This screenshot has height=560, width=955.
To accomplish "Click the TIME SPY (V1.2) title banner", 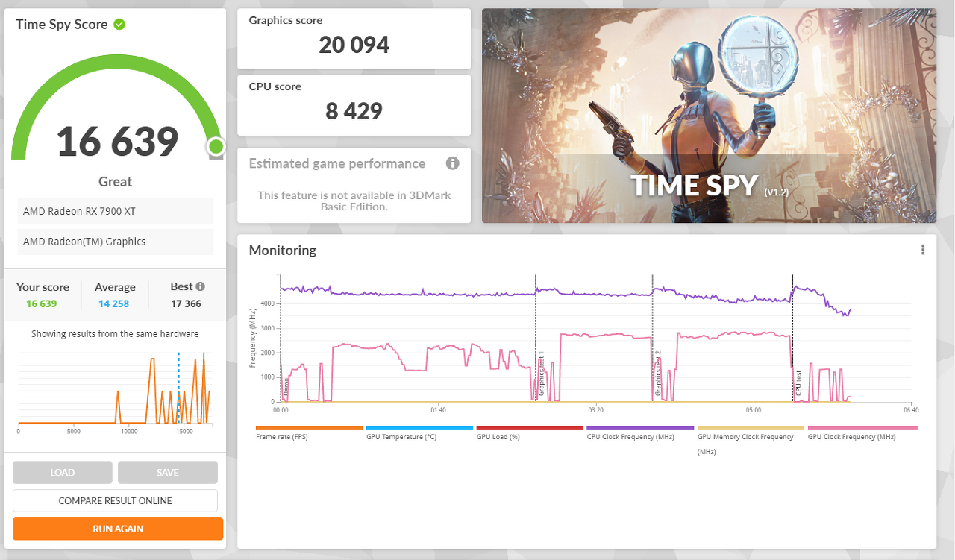I will tap(709, 185).
